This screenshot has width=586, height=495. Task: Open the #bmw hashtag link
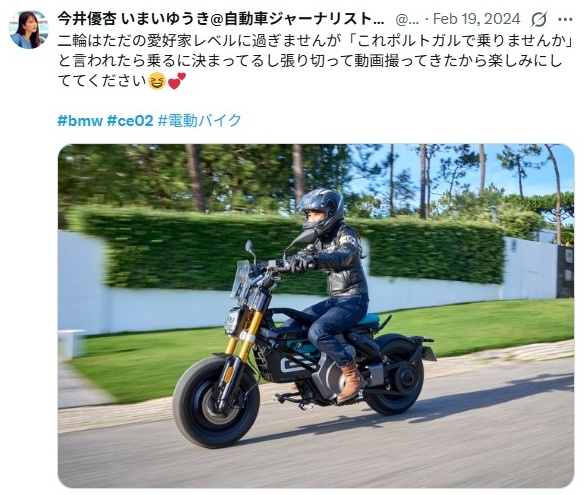click(x=80, y=121)
